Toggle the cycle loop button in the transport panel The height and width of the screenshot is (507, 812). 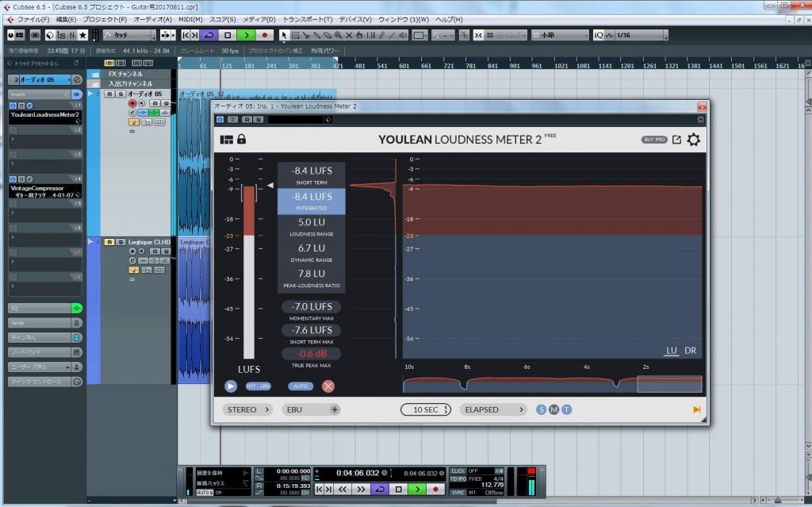379,490
